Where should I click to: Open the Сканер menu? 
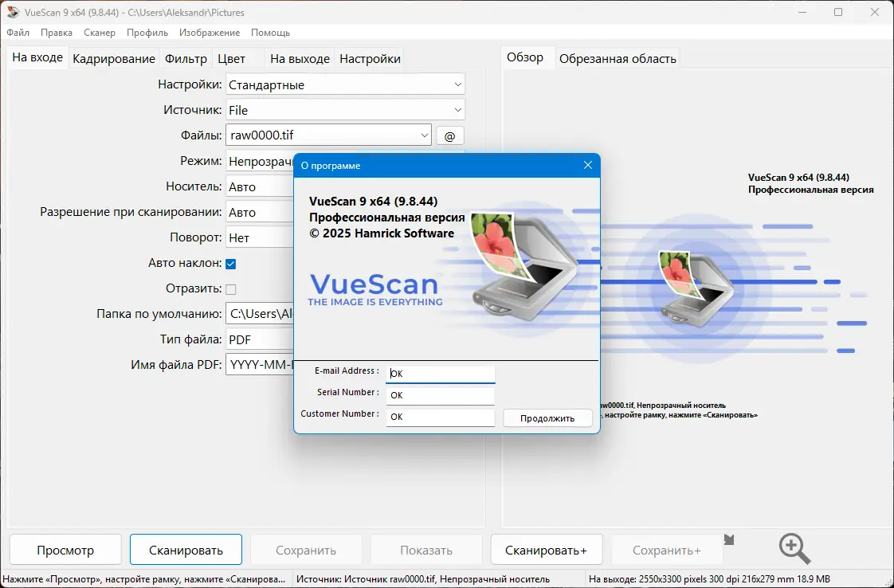[x=100, y=33]
